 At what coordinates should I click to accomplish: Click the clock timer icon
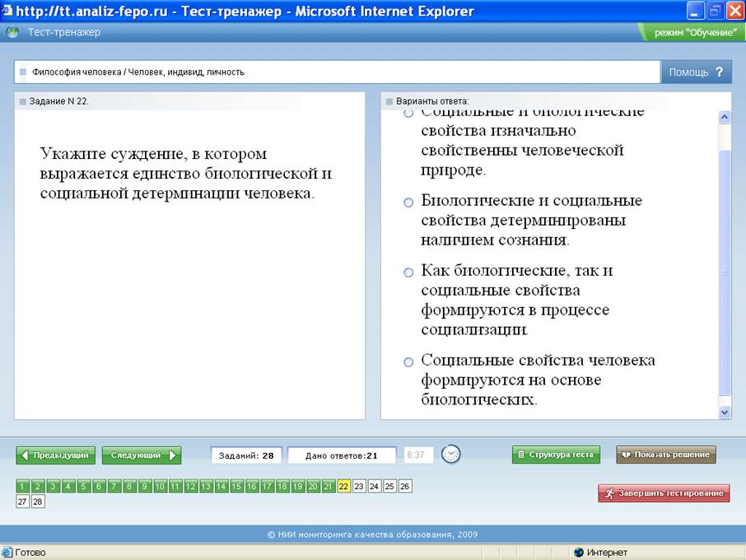coord(450,455)
